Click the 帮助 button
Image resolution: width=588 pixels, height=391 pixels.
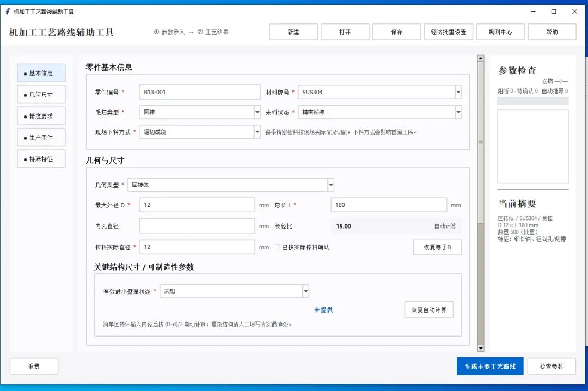point(552,32)
